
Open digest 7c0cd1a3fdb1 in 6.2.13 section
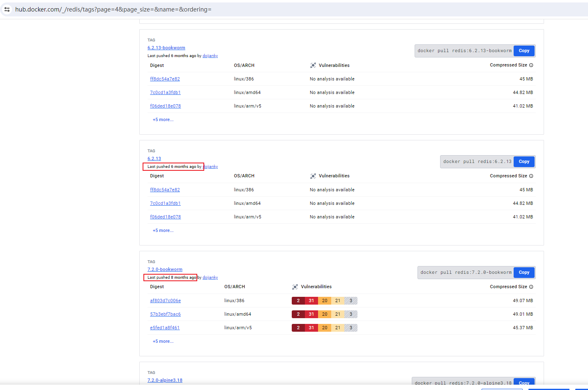coord(165,203)
